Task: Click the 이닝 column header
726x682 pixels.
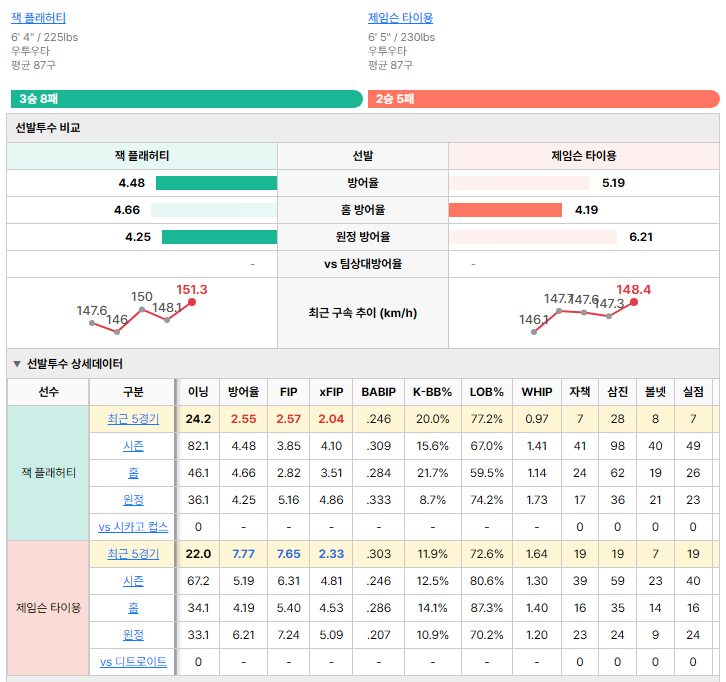Action: (x=198, y=392)
